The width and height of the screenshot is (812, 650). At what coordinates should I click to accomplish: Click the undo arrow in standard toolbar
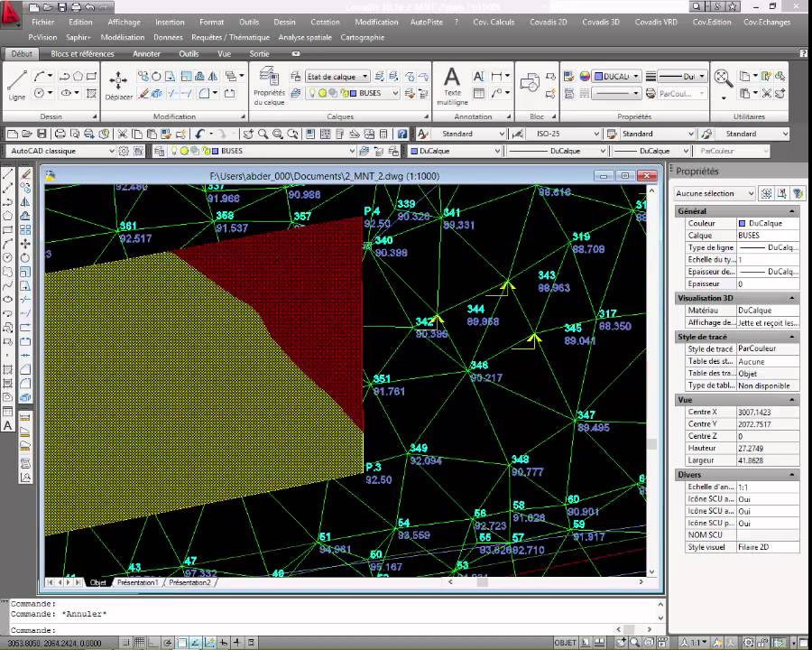coord(200,134)
